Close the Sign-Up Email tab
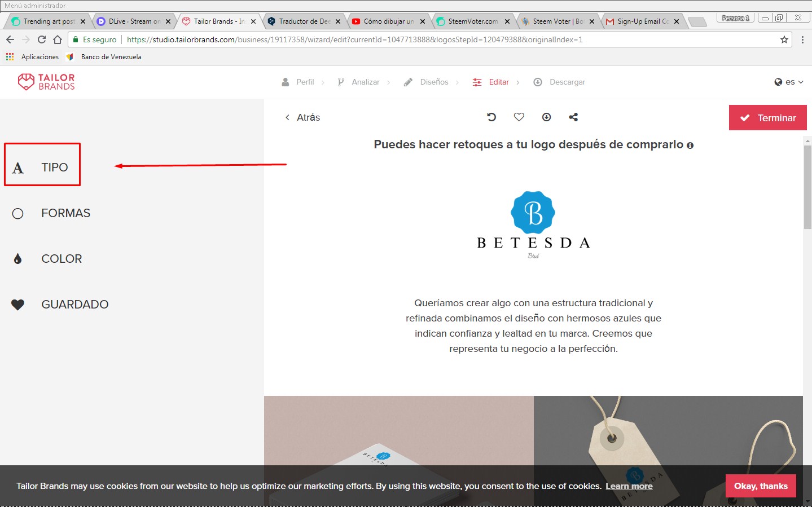The height and width of the screenshot is (507, 812). 677,21
